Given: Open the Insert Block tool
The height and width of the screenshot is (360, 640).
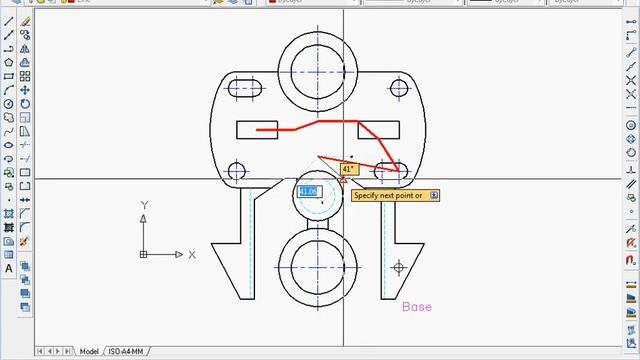Looking at the screenshot, I should [x=9, y=173].
